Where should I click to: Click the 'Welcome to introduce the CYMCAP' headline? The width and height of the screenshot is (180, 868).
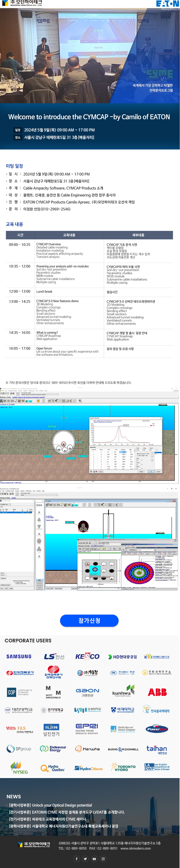pyautogui.click(x=89, y=117)
